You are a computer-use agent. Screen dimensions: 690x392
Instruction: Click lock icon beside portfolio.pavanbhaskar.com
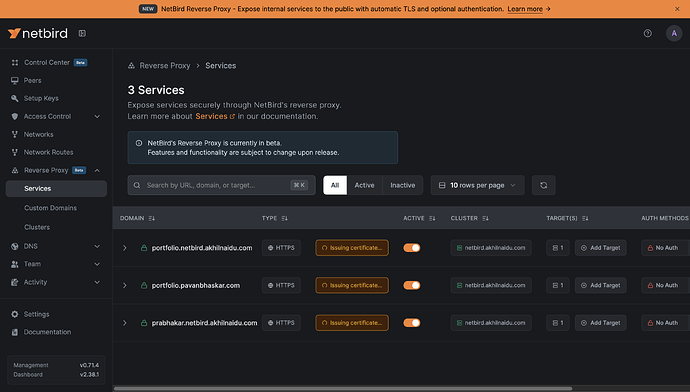(143, 285)
